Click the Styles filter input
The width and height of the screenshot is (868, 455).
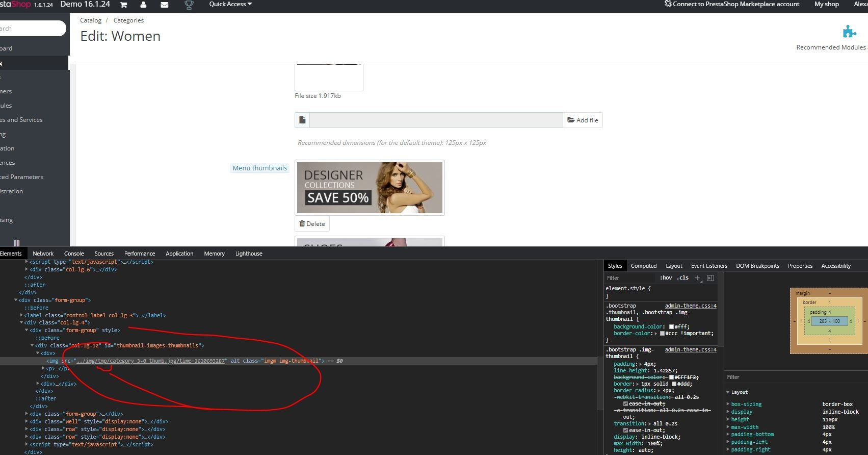point(629,278)
